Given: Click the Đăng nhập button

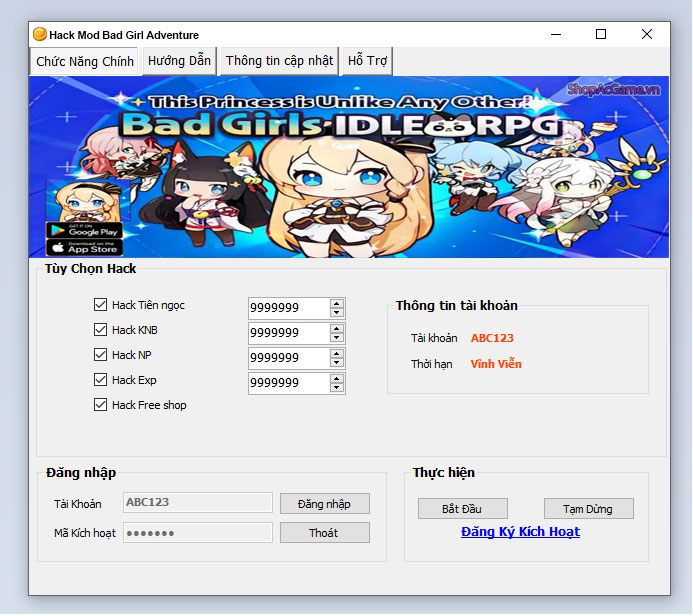Looking at the screenshot, I should pos(325,504).
